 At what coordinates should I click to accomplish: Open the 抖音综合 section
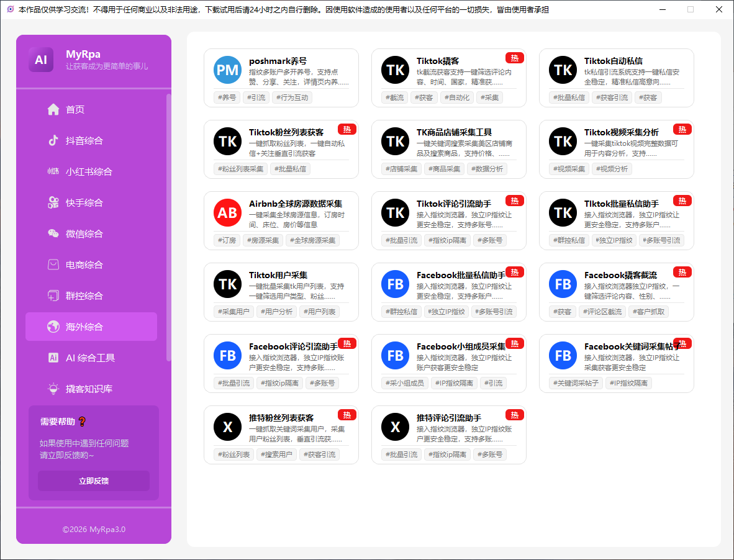tap(91, 140)
